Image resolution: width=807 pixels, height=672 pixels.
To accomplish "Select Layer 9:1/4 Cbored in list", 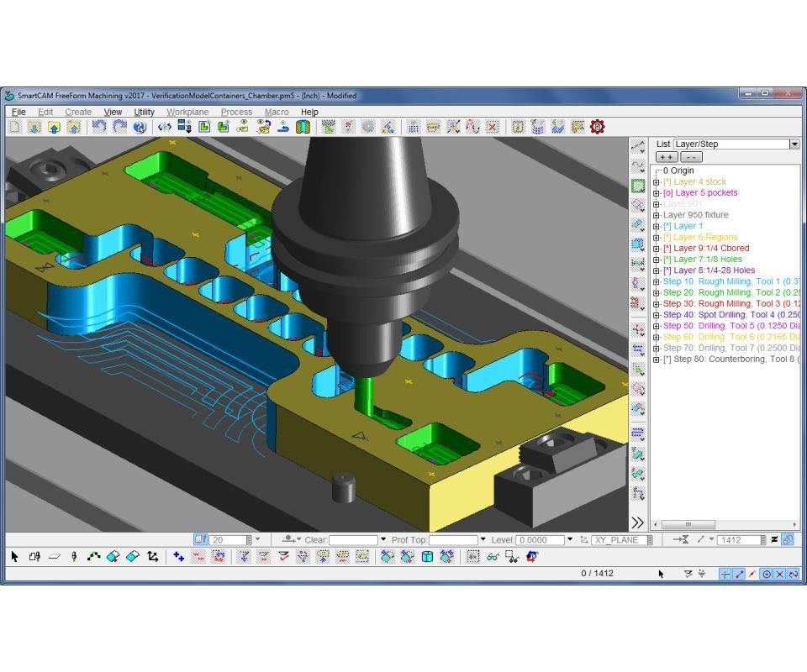I will [706, 248].
